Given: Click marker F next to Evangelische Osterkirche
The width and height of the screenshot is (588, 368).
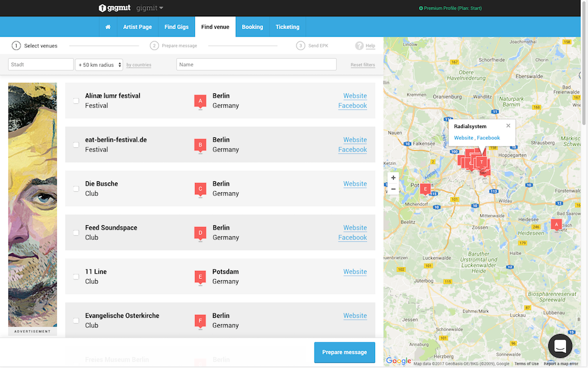Looking at the screenshot, I should coord(201,321).
